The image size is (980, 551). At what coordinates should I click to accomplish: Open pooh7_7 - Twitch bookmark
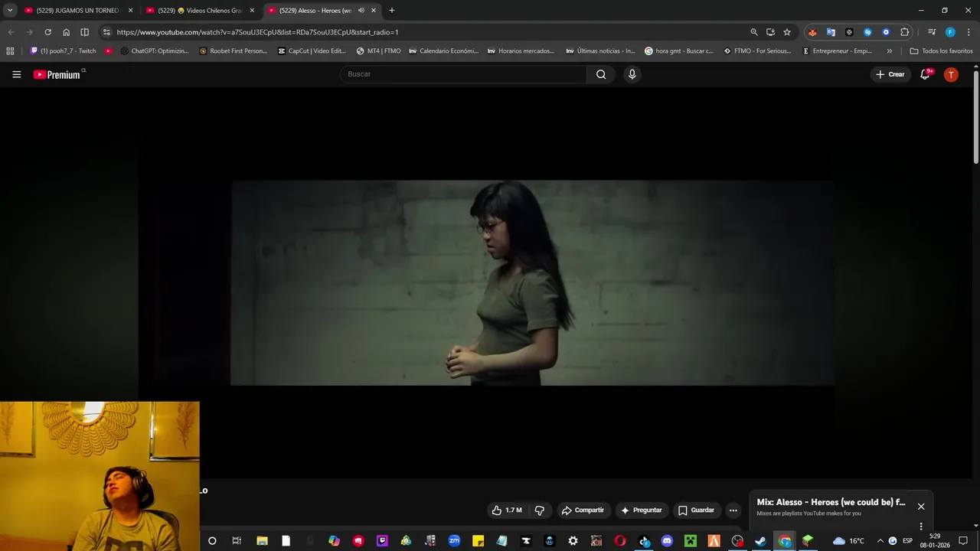pyautogui.click(x=64, y=51)
